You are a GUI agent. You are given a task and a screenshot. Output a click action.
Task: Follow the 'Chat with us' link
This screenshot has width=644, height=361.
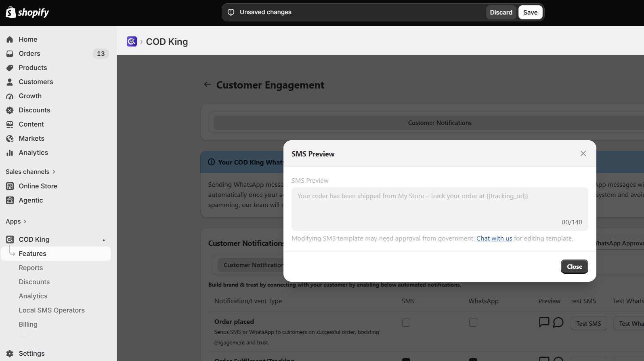point(494,239)
